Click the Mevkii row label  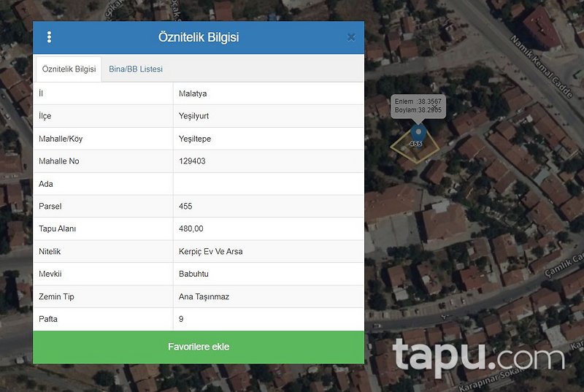(x=50, y=274)
